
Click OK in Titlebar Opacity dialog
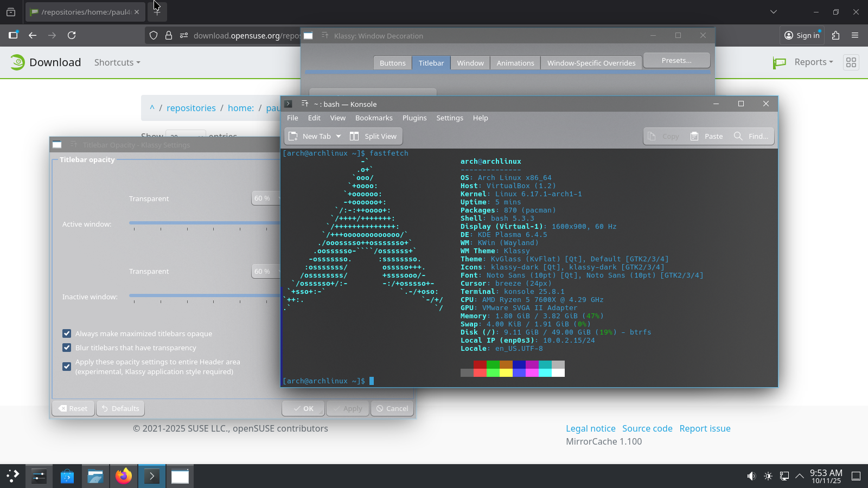(303, 408)
